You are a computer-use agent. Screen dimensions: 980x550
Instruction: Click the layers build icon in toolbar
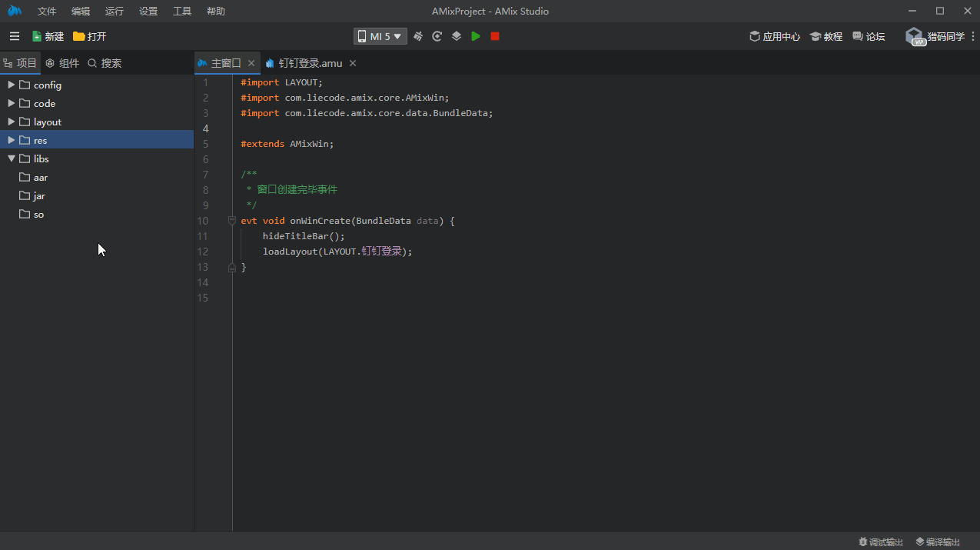tap(457, 36)
